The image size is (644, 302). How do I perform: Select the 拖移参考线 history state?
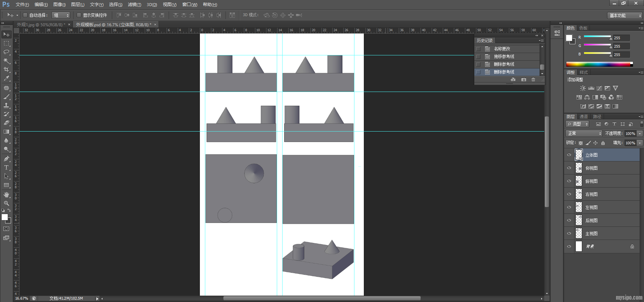[504, 57]
